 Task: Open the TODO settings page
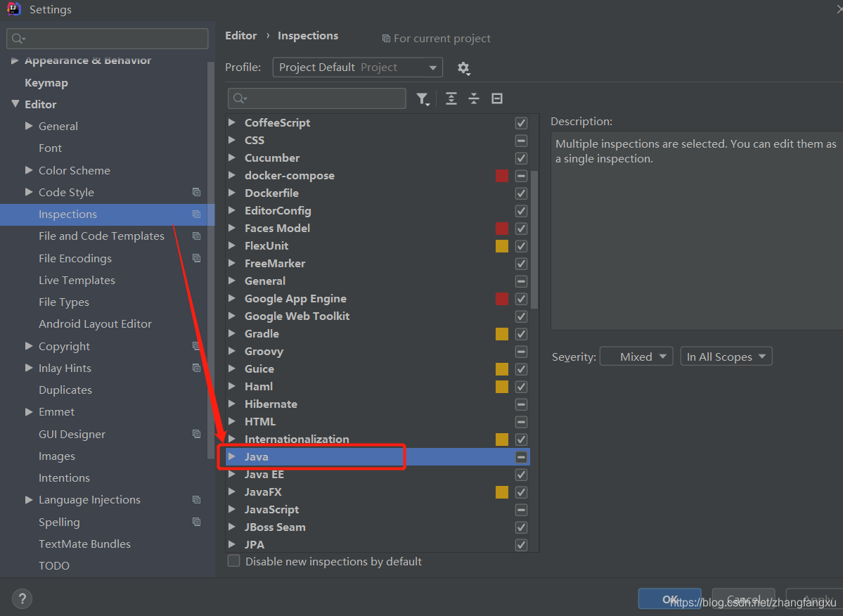[53, 565]
